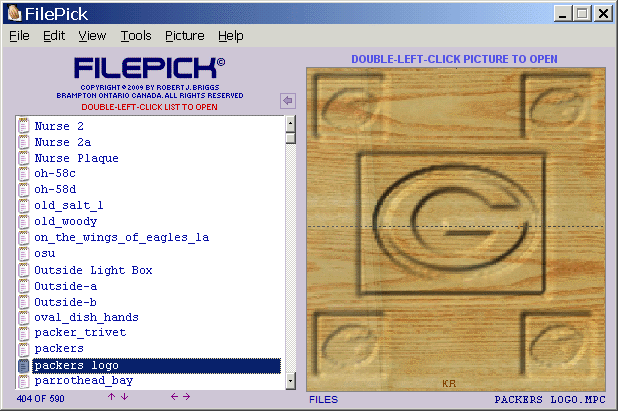Screen dimensions: 618x411
Task: Select the 'on_the_wings_of_eagles_1a' entry
Action: 121,237
